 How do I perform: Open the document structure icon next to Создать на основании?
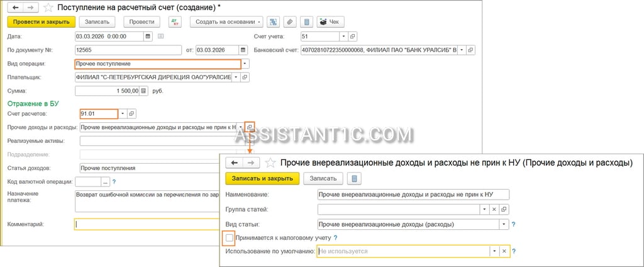[x=273, y=22]
